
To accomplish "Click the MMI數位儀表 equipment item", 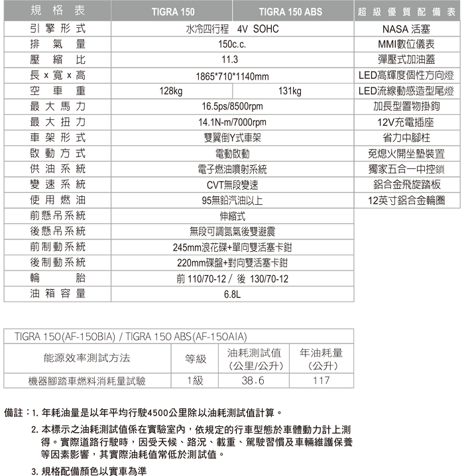I will pyautogui.click(x=406, y=44).
